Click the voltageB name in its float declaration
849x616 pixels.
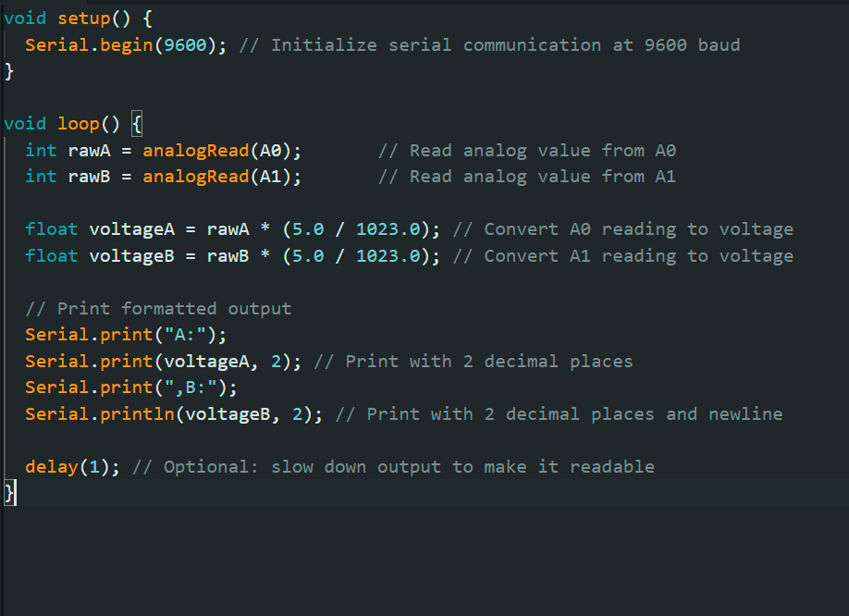(x=131, y=255)
